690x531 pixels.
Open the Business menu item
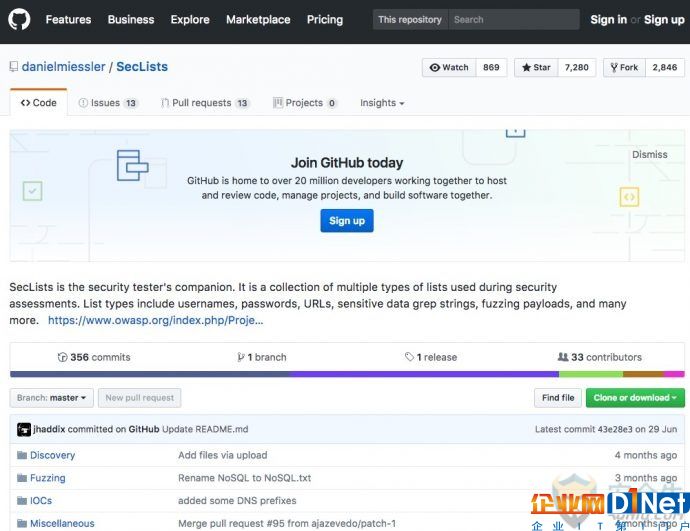(131, 20)
